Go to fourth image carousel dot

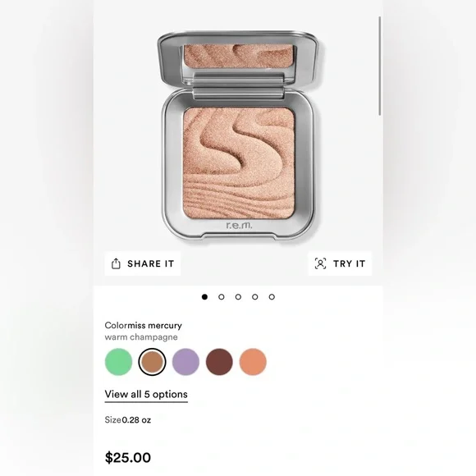click(x=255, y=297)
